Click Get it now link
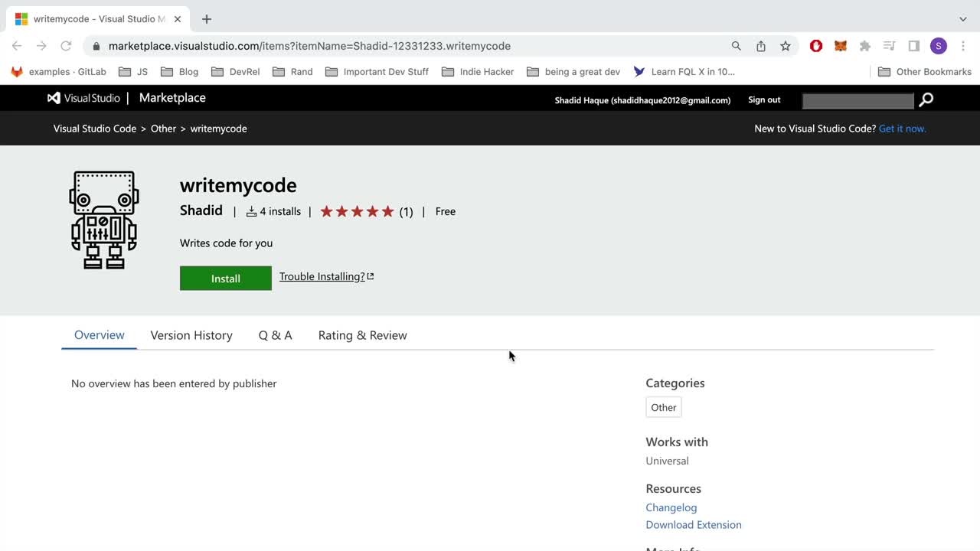Viewport: 980px width, 551px height. 903,129
